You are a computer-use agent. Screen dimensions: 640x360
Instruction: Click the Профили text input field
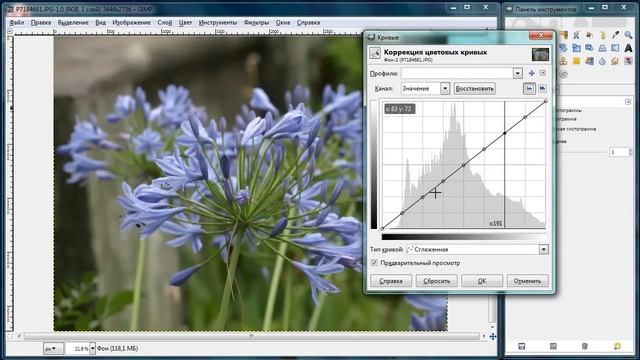(x=457, y=73)
